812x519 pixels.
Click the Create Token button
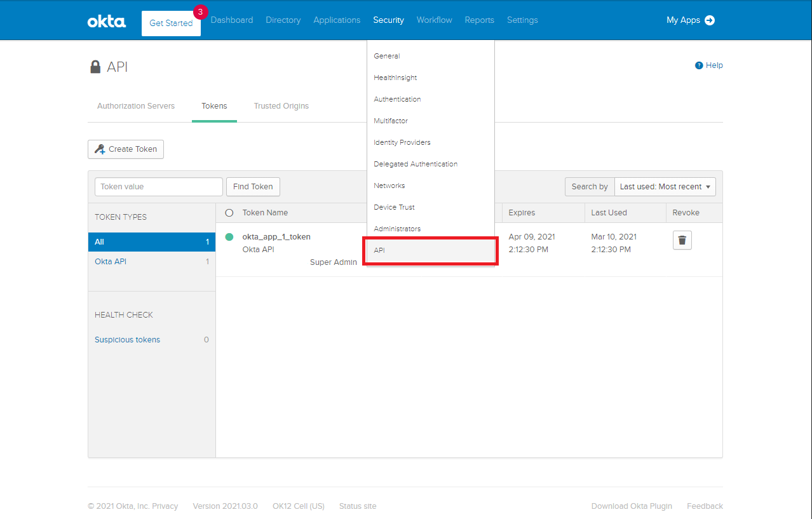[x=126, y=149]
